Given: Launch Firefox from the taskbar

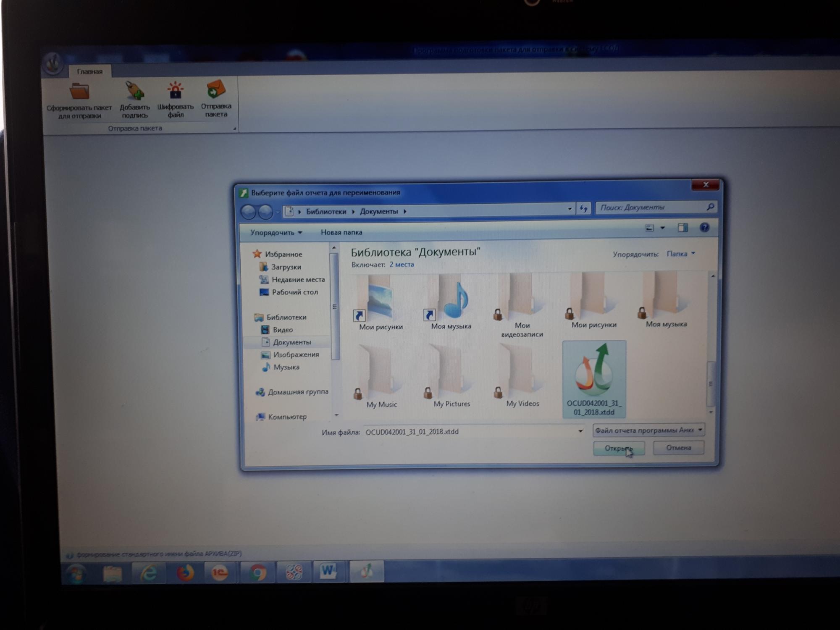Looking at the screenshot, I should (185, 572).
